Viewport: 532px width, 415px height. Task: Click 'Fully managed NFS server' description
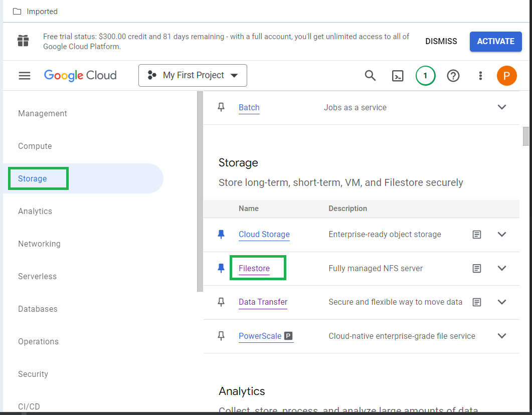[x=376, y=268]
